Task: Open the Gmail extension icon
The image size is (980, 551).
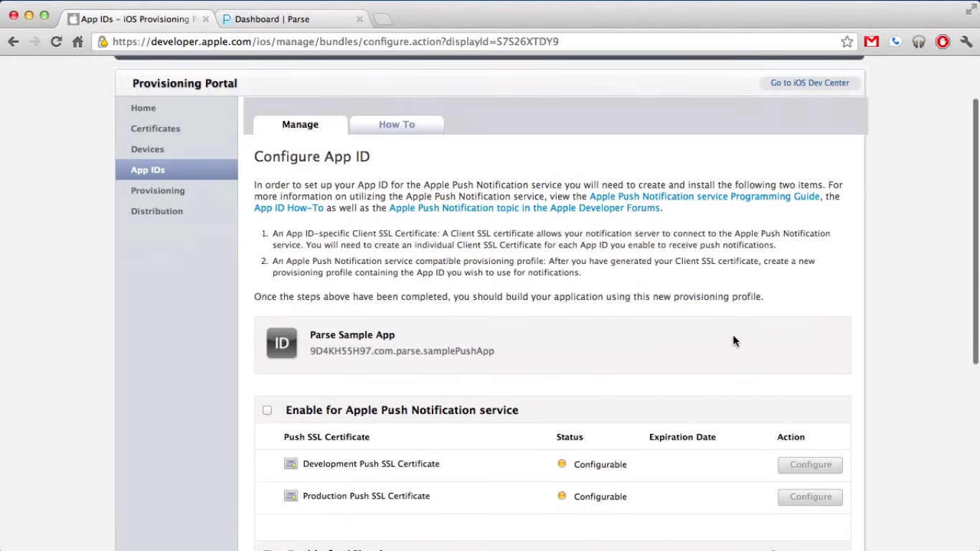Action: (872, 42)
